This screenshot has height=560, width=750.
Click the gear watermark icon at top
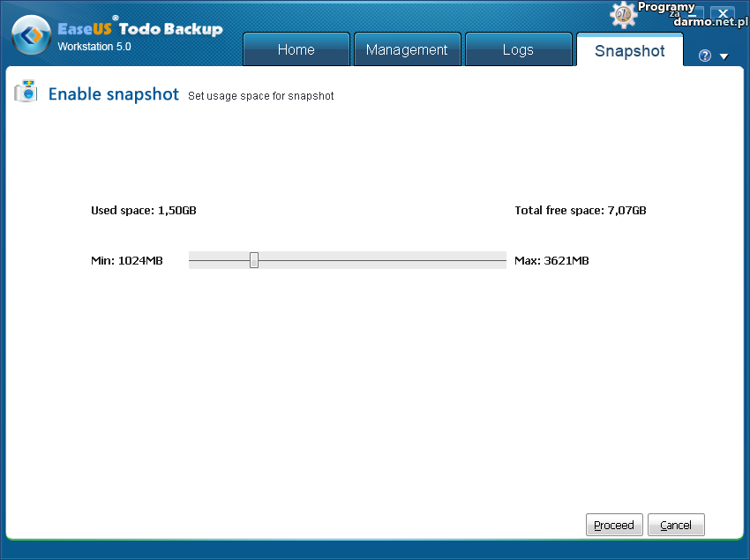(623, 14)
